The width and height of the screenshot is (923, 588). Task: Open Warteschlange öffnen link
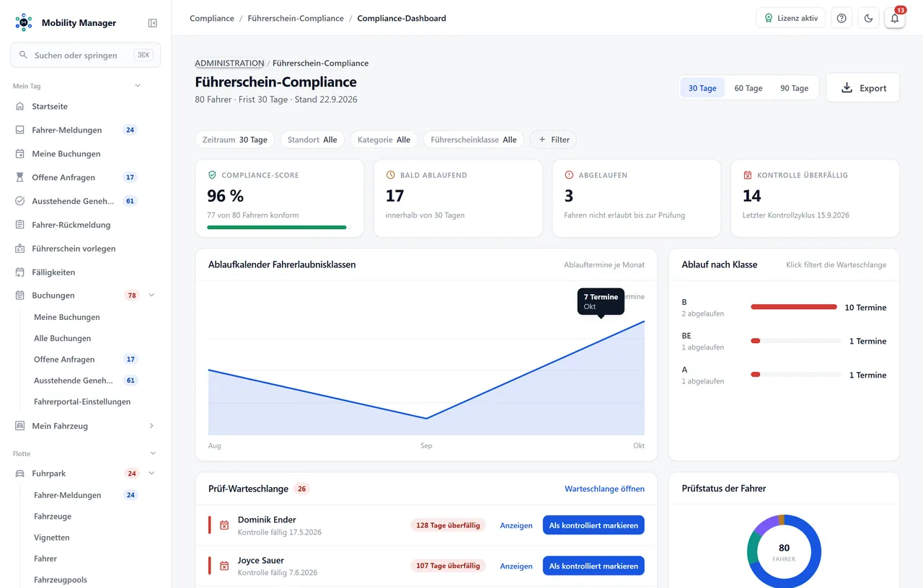(604, 489)
